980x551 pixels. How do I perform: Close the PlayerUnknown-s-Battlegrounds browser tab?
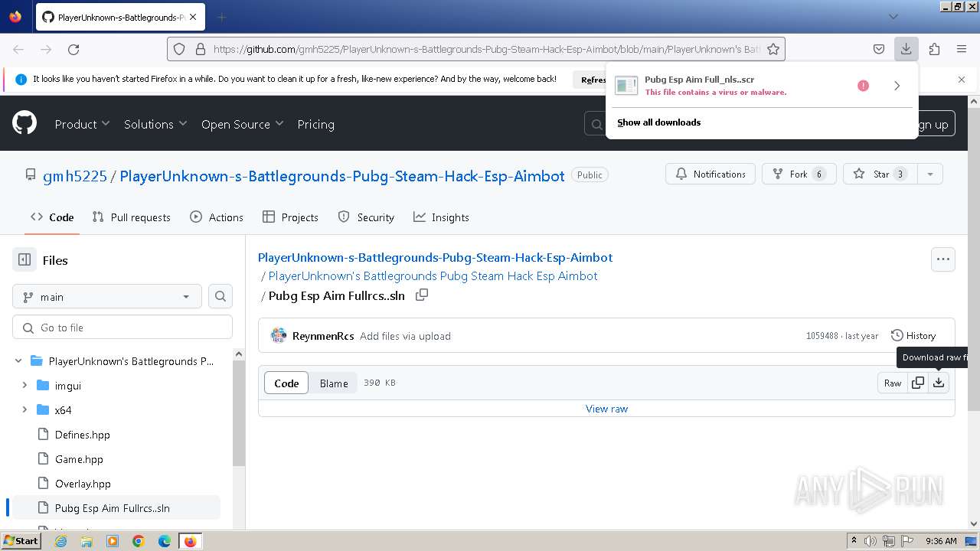pyautogui.click(x=193, y=17)
